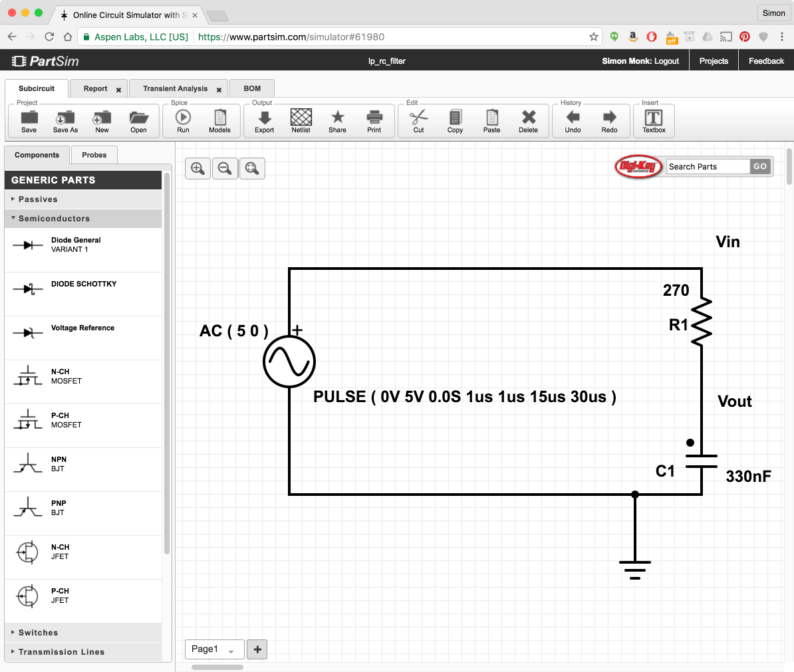794x672 pixels.
Task: Click the Export icon in Output group
Action: point(264,121)
